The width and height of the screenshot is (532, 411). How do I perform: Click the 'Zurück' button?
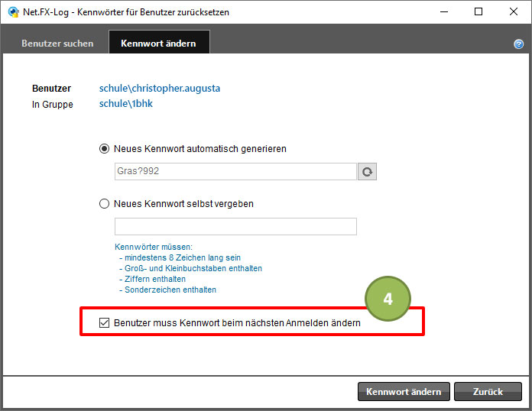[488, 392]
